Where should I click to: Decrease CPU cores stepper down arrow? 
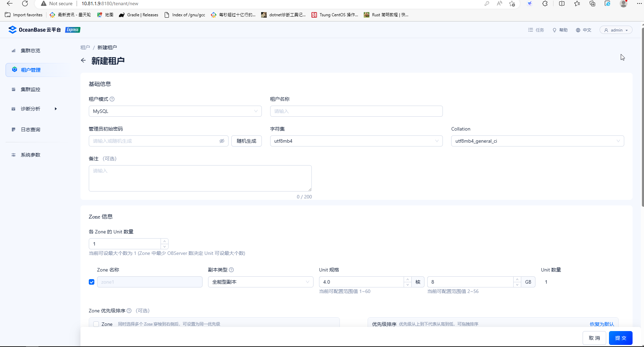tap(408, 285)
